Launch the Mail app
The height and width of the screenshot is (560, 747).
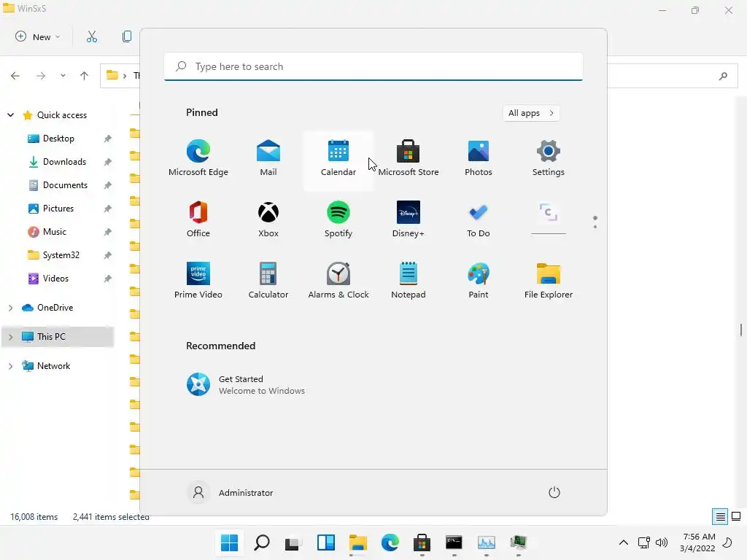coord(268,158)
